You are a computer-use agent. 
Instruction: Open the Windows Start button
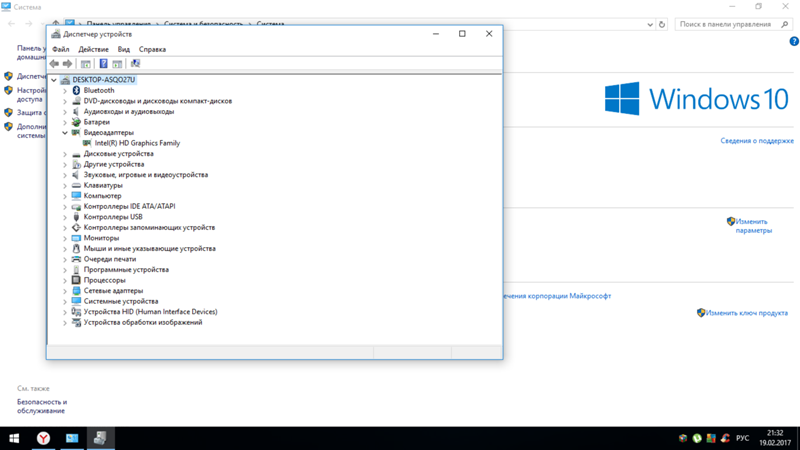click(x=14, y=438)
